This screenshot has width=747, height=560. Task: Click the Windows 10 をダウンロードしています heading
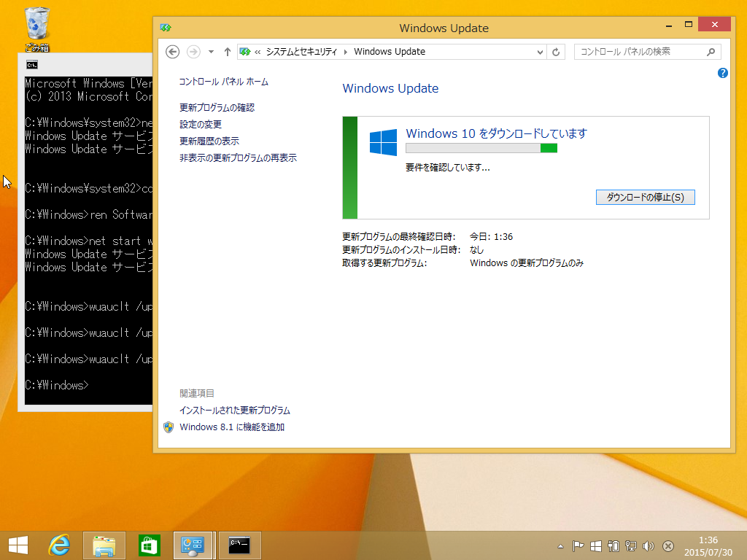click(496, 133)
